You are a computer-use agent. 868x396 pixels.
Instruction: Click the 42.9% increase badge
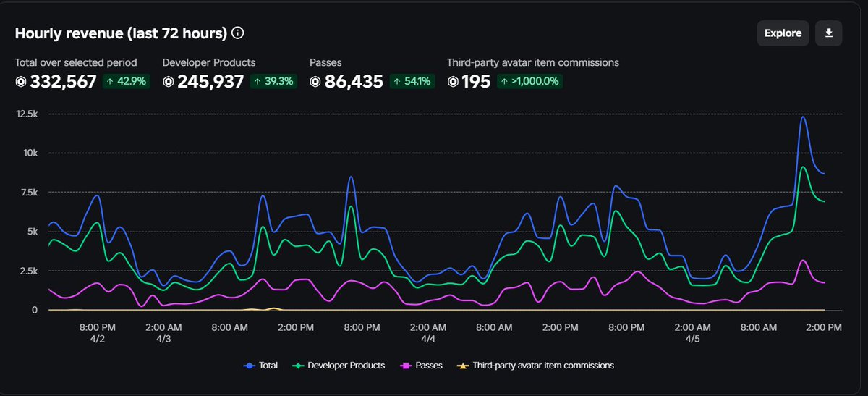[x=127, y=82]
